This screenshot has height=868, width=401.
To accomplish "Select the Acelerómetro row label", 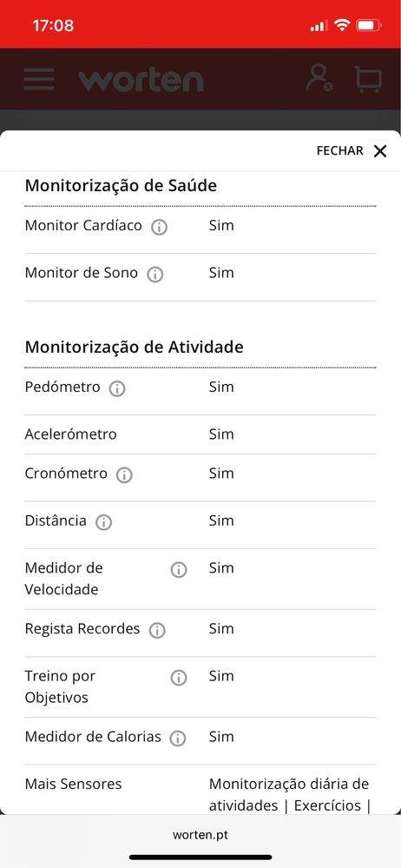I will (x=71, y=434).
